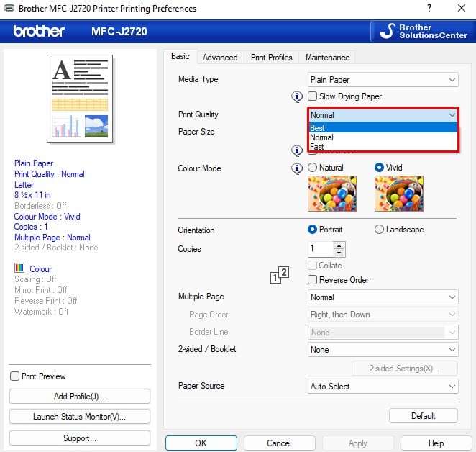Enable Reverse Order checkbox
The width and height of the screenshot is (476, 452).
click(312, 280)
